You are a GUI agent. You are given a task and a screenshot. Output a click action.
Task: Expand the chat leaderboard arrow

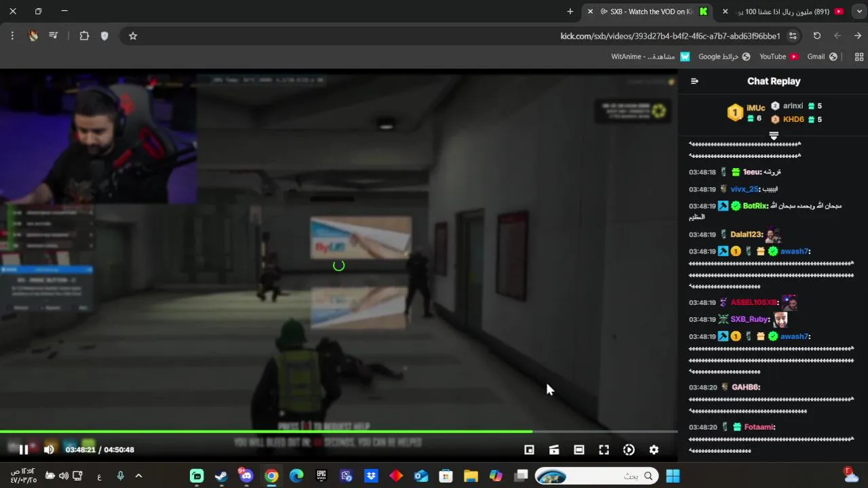(774, 136)
